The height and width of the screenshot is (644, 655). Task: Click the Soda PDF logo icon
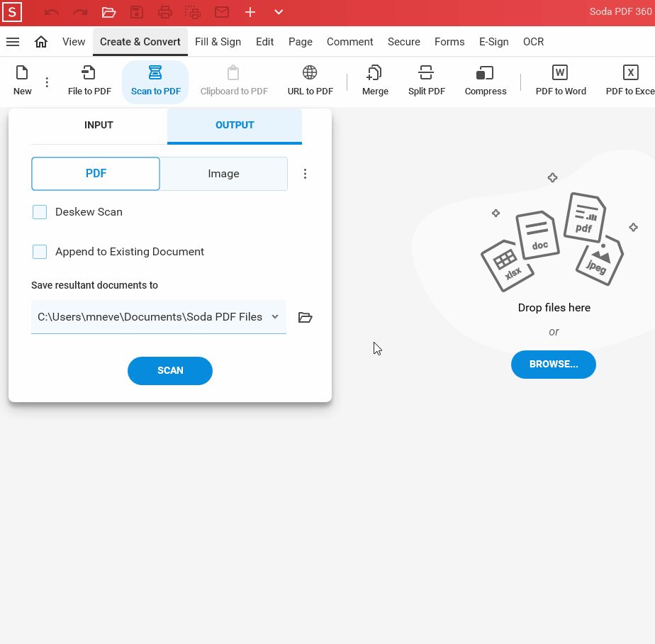[12, 12]
